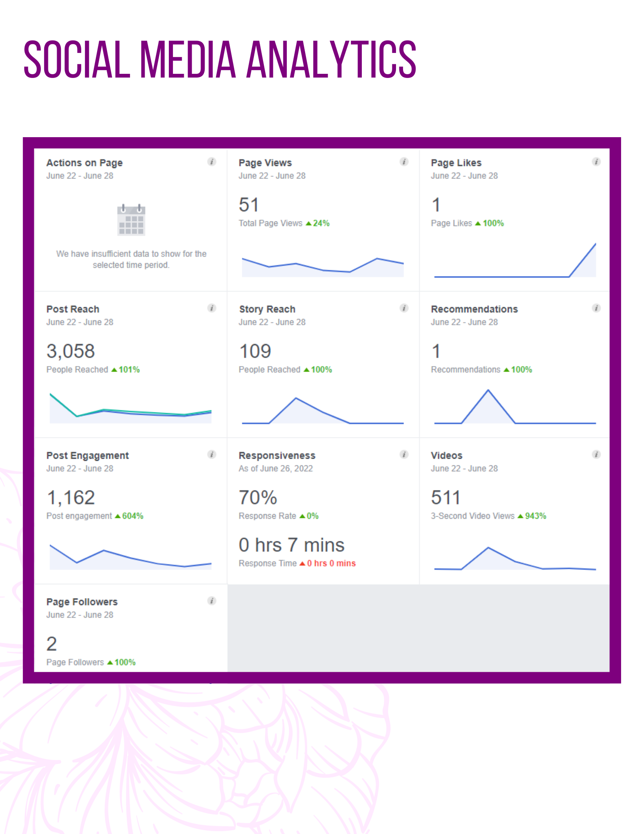
Task: Click the Actions on Page info icon
Action: [x=212, y=162]
